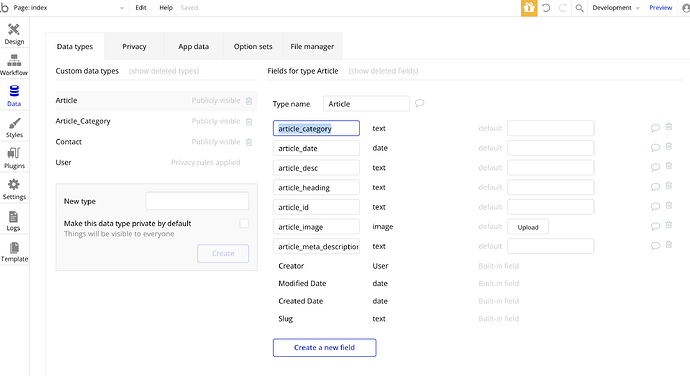The image size is (690, 376).
Task: Click show deleted types link
Action: 164,71
